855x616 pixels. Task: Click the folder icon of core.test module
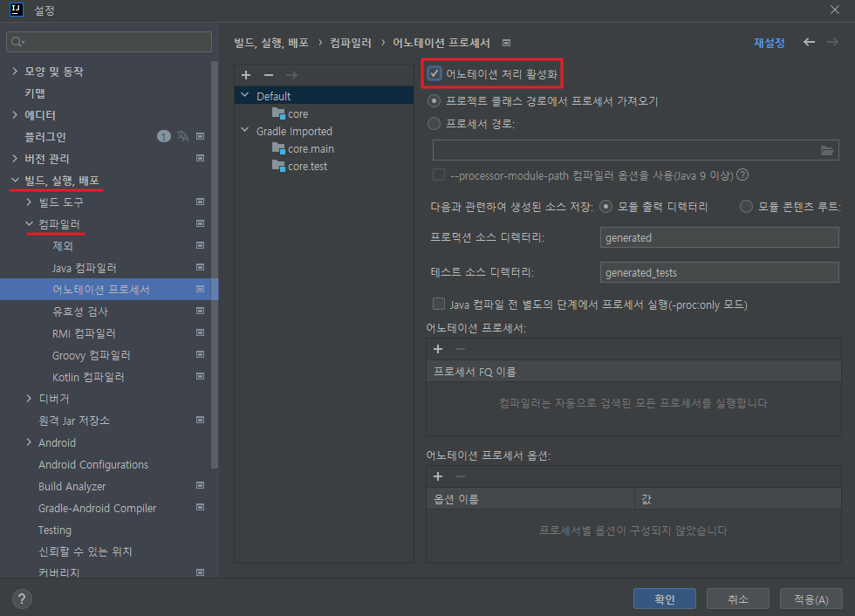[278, 166]
